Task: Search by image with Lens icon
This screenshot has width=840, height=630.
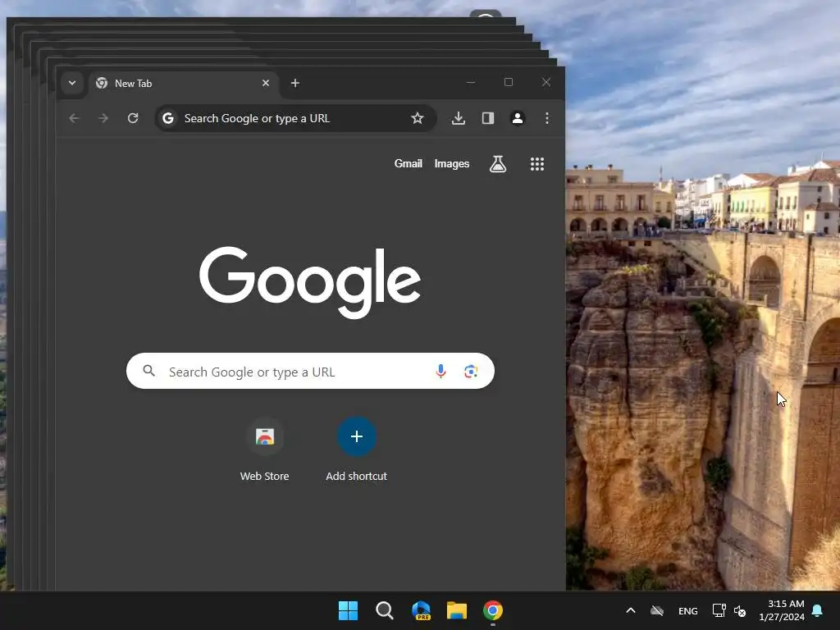Action: tap(471, 372)
